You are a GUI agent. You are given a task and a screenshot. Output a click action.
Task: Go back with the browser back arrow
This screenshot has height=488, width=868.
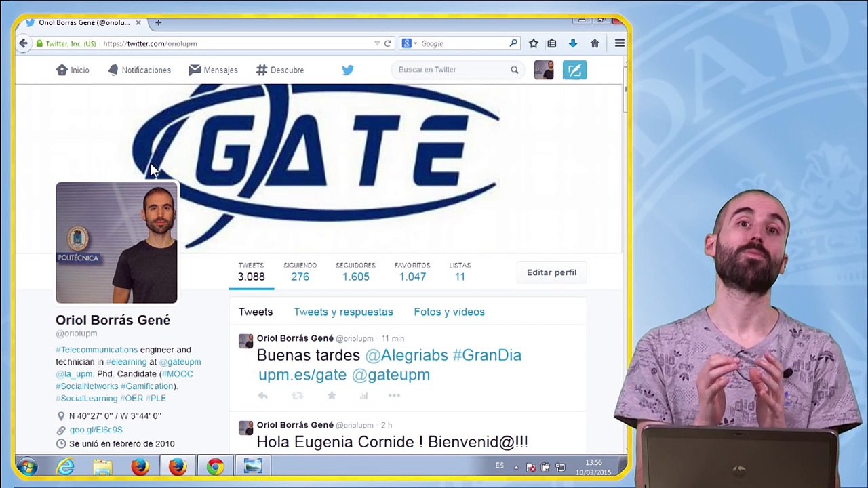tap(23, 43)
